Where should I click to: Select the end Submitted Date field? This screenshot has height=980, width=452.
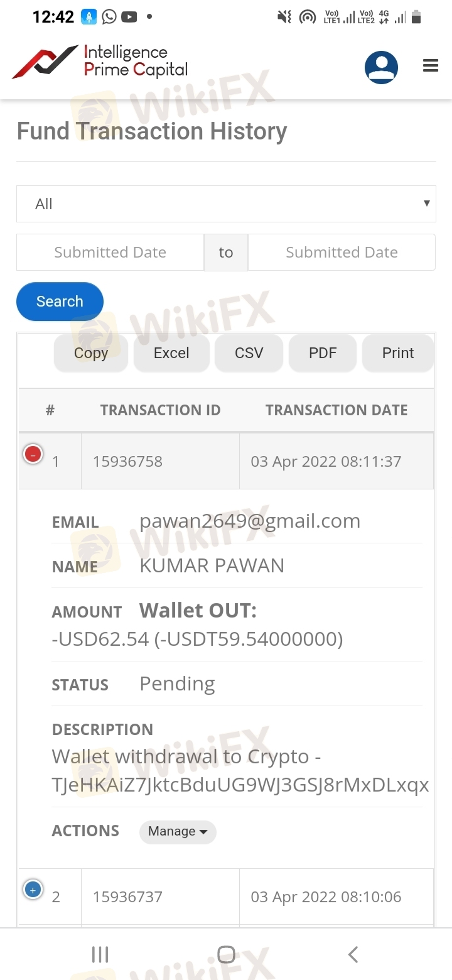click(x=342, y=252)
